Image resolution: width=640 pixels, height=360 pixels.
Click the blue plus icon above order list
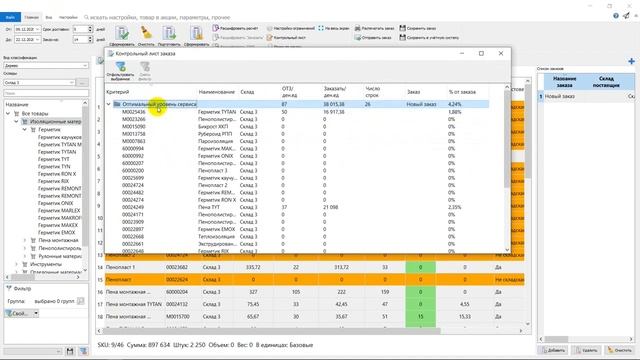(x=631, y=61)
